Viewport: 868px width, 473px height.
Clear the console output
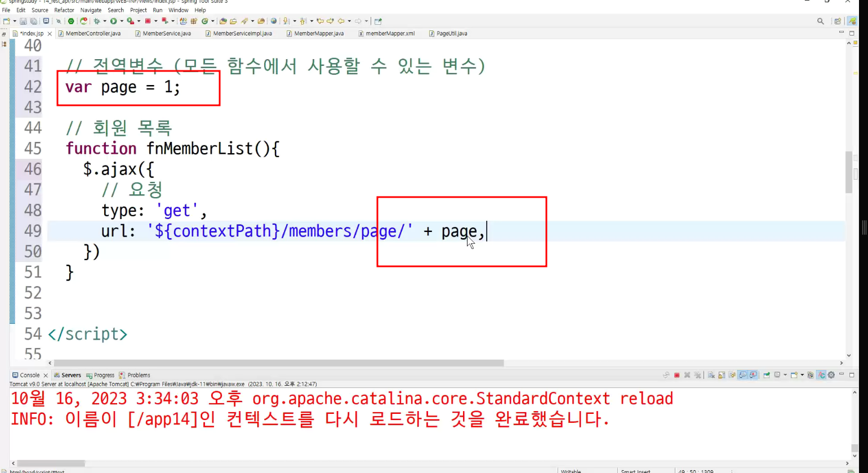coord(711,375)
